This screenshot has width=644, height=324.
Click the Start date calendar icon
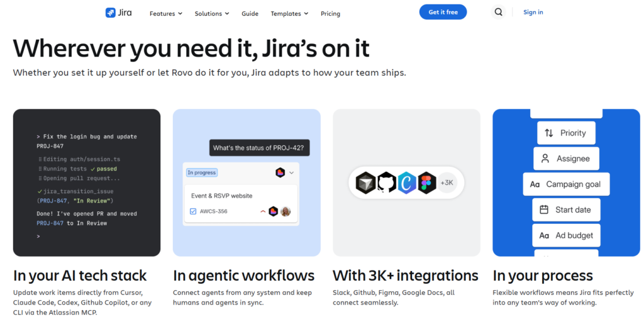(x=544, y=210)
